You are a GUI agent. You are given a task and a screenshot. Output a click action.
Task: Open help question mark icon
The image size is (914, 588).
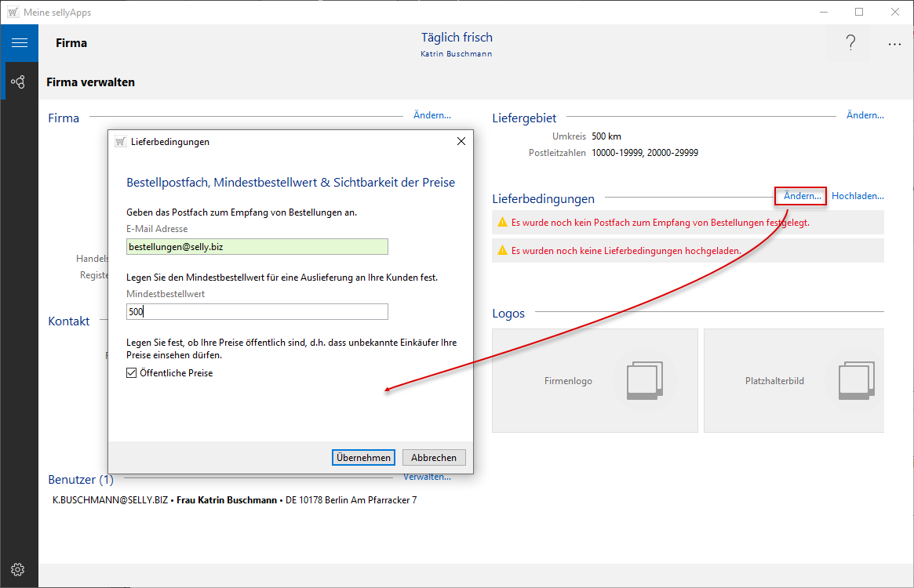point(850,44)
